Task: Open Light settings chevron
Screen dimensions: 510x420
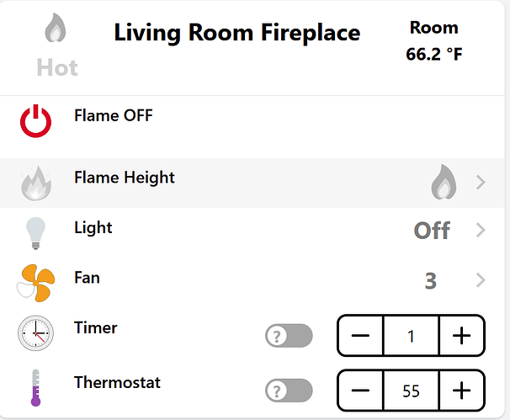Action: (481, 231)
